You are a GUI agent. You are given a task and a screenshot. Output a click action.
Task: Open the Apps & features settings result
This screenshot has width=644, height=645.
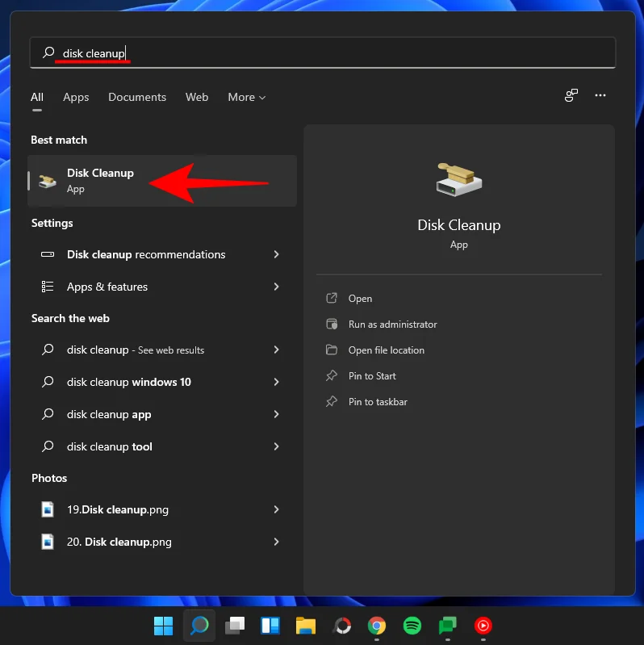pos(162,287)
